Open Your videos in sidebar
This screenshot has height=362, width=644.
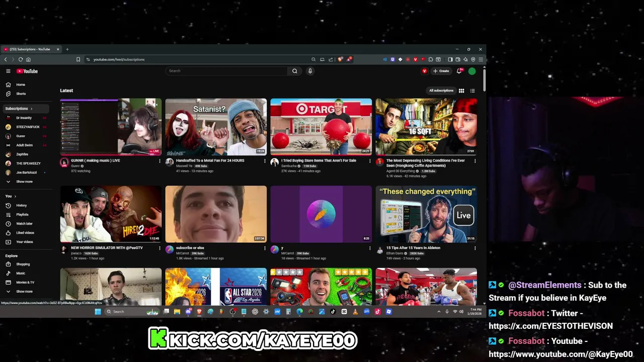pos(25,242)
